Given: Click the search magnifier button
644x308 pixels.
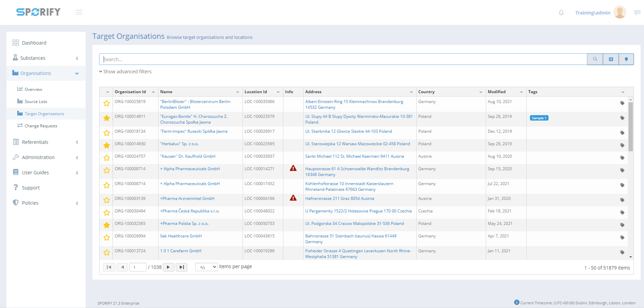Looking at the screenshot, I should 595,59.
